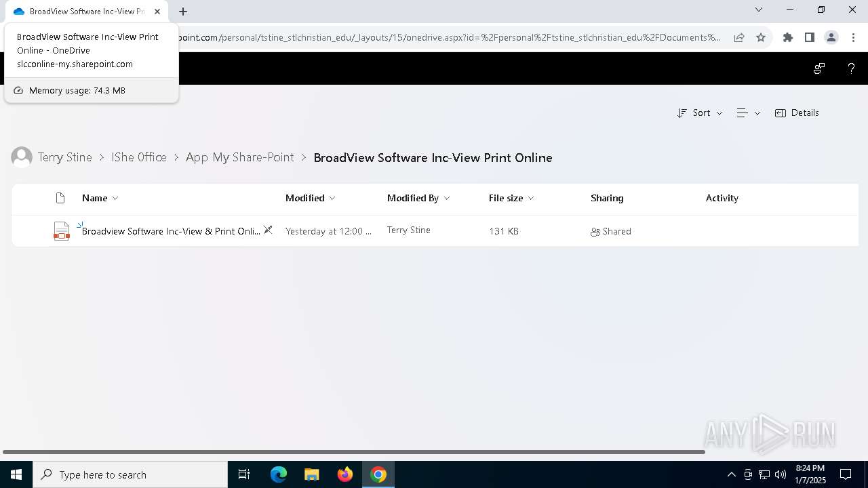Click the Shared status of the file
Image resolution: width=868 pixels, height=488 pixels.
coord(611,231)
